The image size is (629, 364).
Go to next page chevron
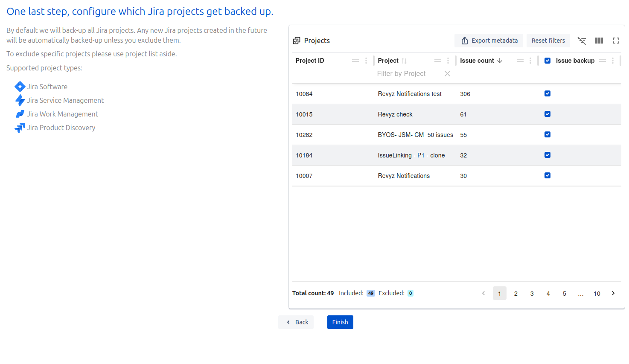pyautogui.click(x=613, y=293)
